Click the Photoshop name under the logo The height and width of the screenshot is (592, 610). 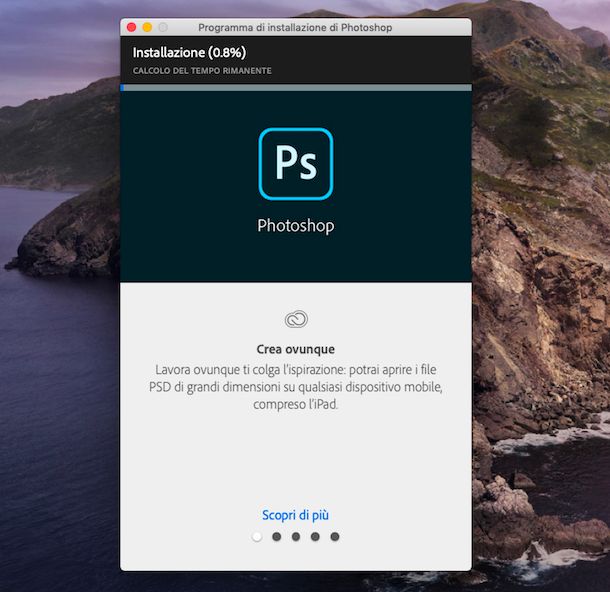(296, 226)
